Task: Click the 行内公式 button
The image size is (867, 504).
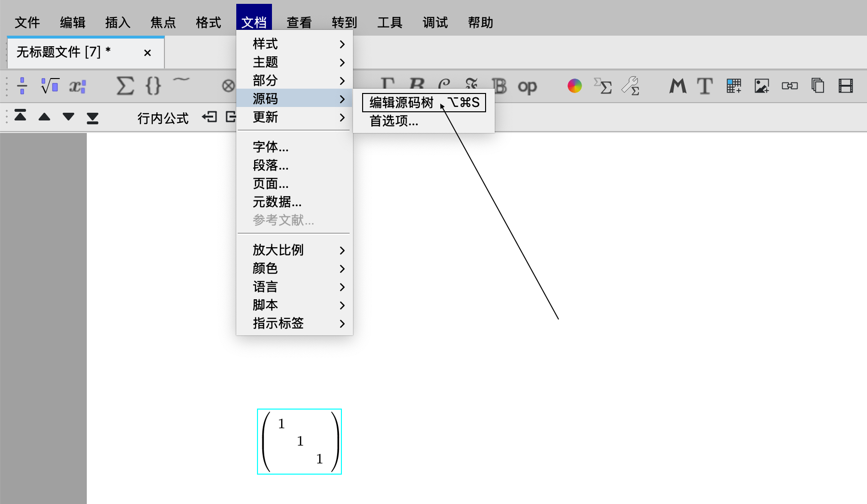Action: [163, 118]
